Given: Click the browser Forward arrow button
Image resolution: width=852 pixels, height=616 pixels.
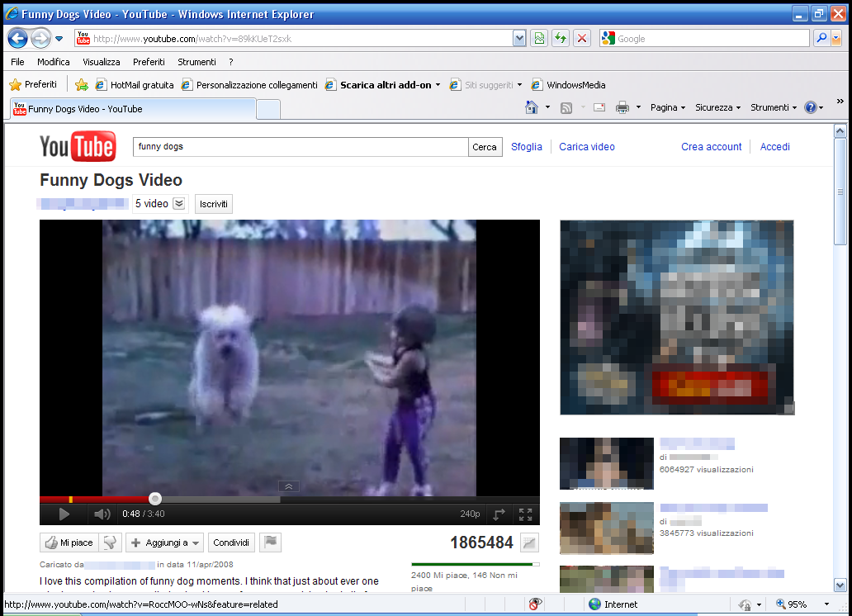Looking at the screenshot, I should coord(40,39).
